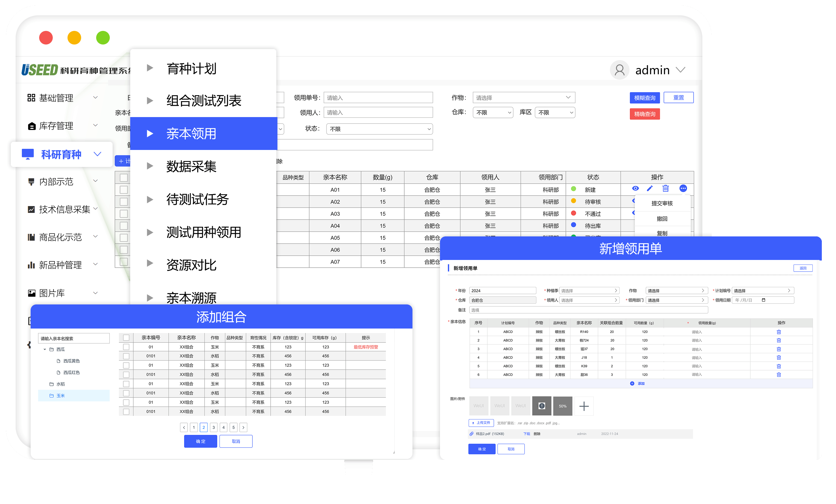Click the 新品种管理 bar chart icon
The height and width of the screenshot is (504, 836).
pos(31,265)
